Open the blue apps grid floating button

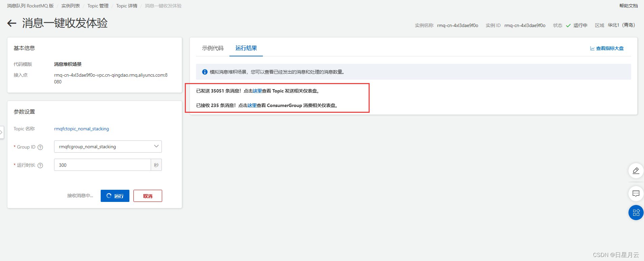coord(636,212)
